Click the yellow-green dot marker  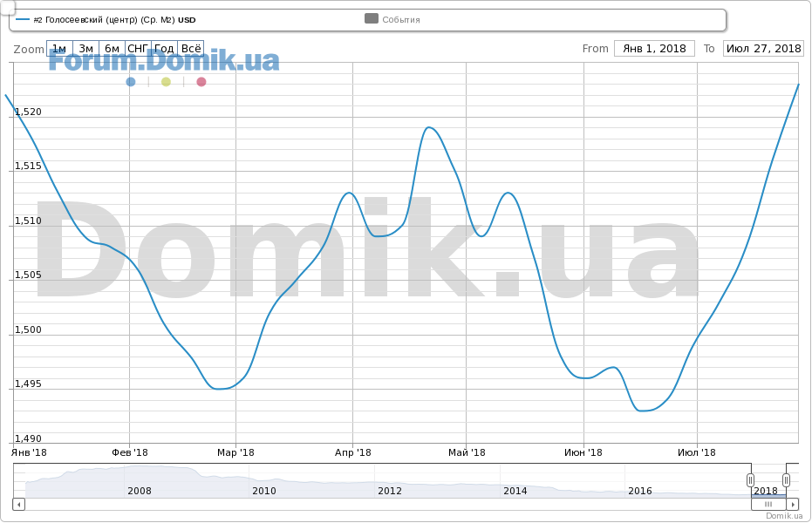point(166,82)
